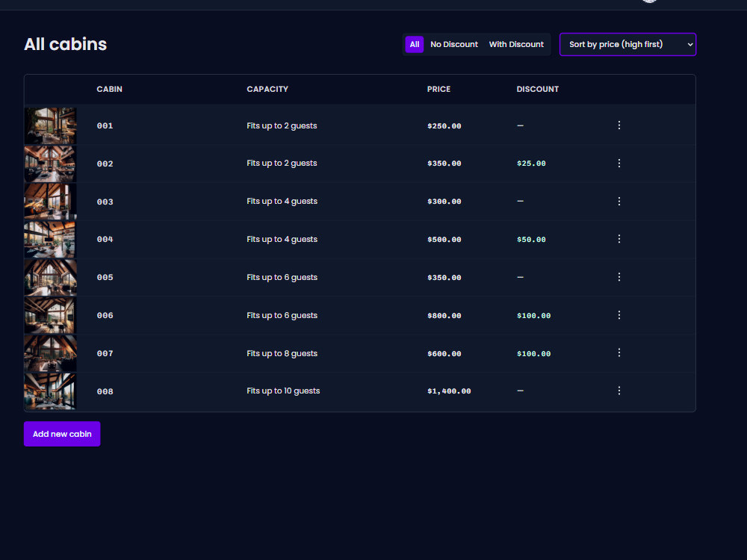Click the cabin name 008
The image size is (747, 560).
[105, 391]
